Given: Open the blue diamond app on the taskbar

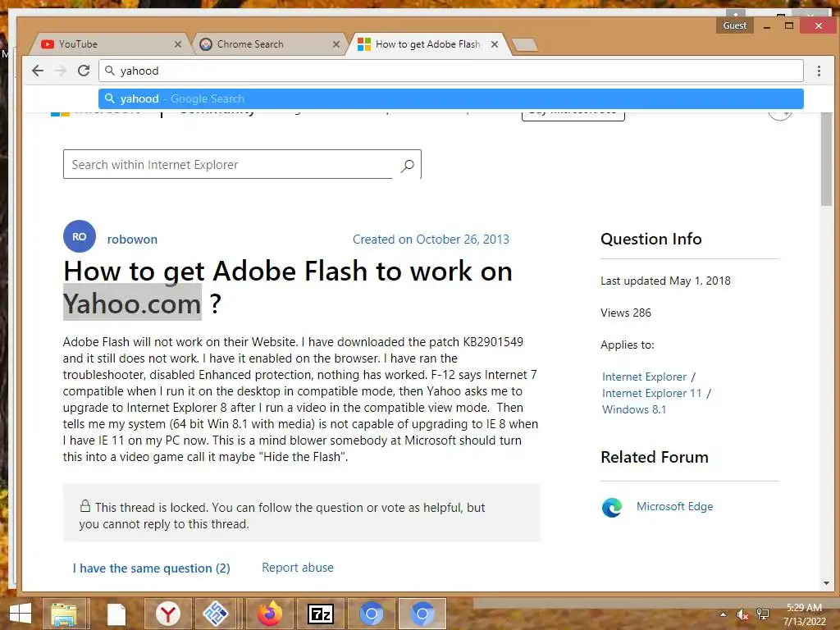Looking at the screenshot, I should click(216, 614).
